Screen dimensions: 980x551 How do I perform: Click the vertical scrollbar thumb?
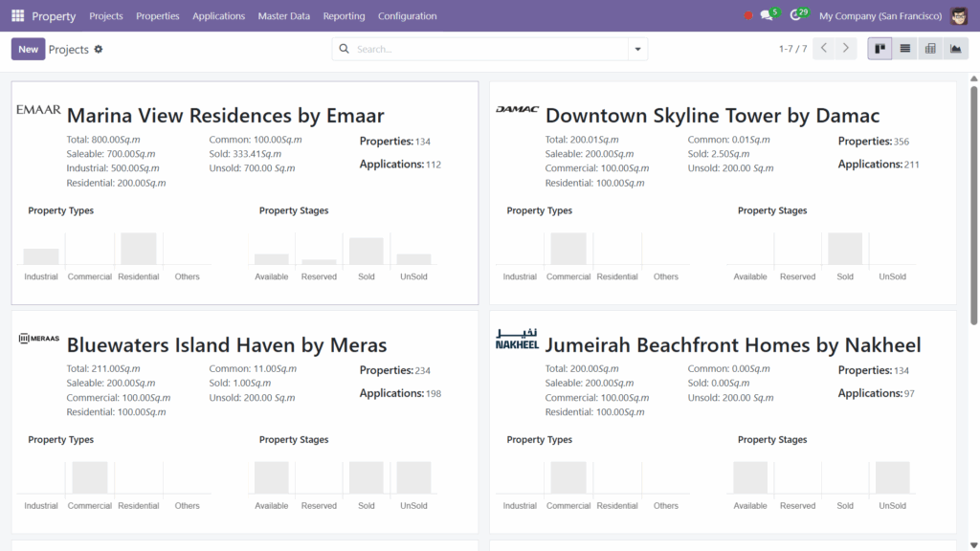point(973,205)
